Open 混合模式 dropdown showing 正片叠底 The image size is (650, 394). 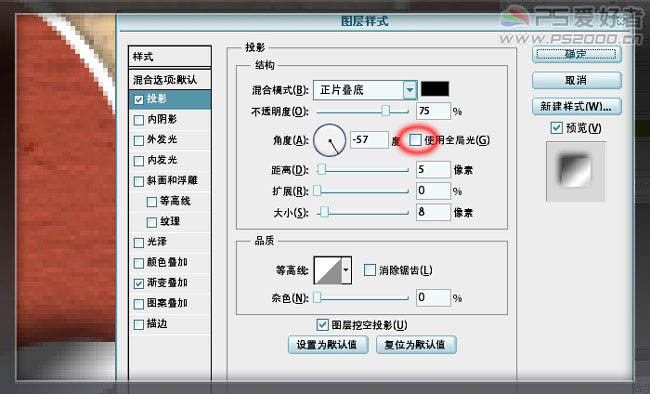365,90
